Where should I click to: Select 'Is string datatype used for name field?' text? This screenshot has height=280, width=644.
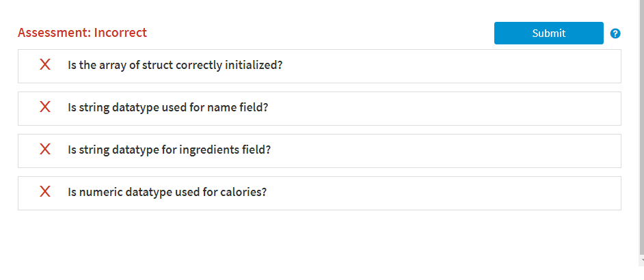[x=168, y=107]
